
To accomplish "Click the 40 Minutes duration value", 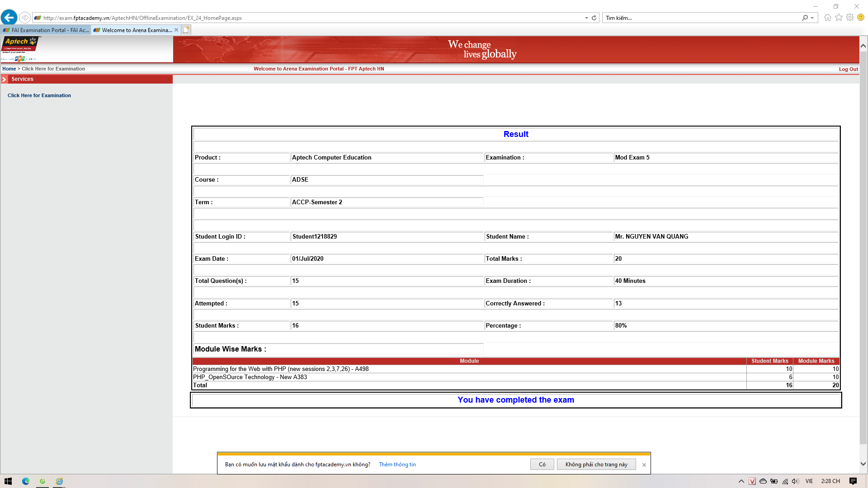I will (630, 281).
